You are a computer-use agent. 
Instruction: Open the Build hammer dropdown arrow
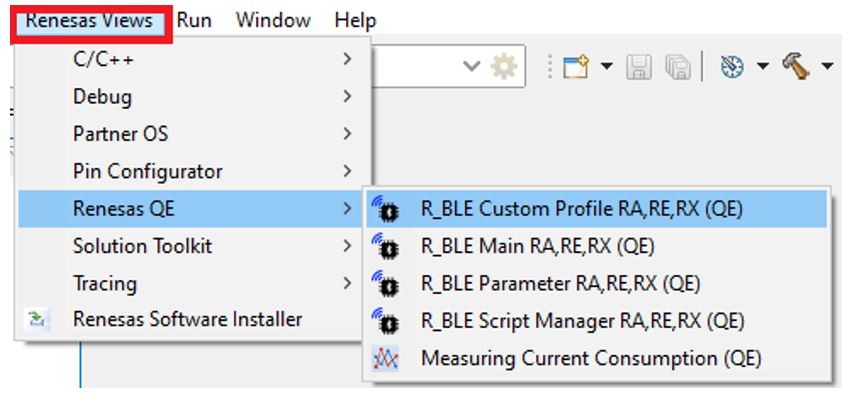click(827, 67)
